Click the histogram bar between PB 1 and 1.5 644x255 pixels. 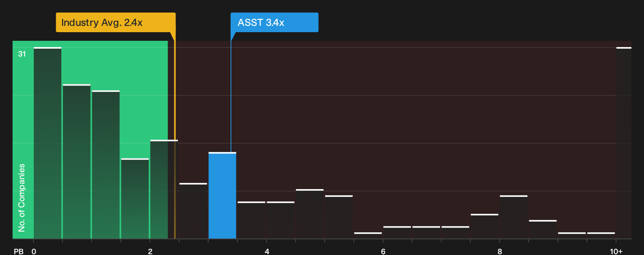coord(106,165)
